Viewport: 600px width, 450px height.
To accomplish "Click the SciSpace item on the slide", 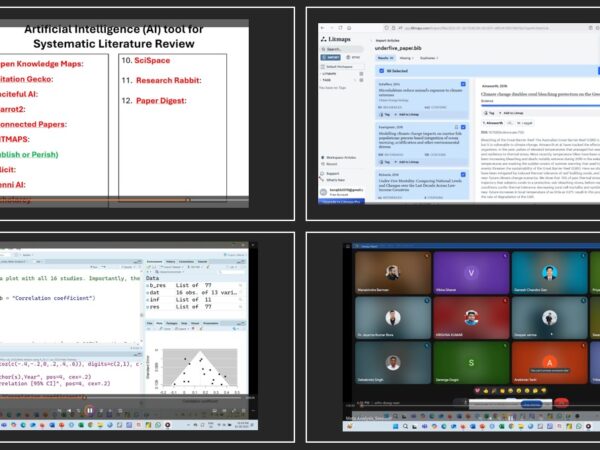I will (152, 60).
